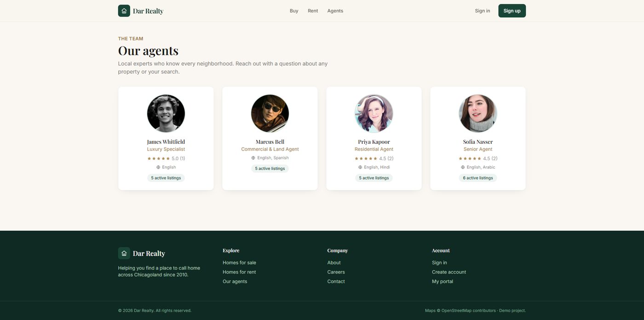Click THE TEAM label above heading
644x320 pixels.
pyautogui.click(x=131, y=39)
